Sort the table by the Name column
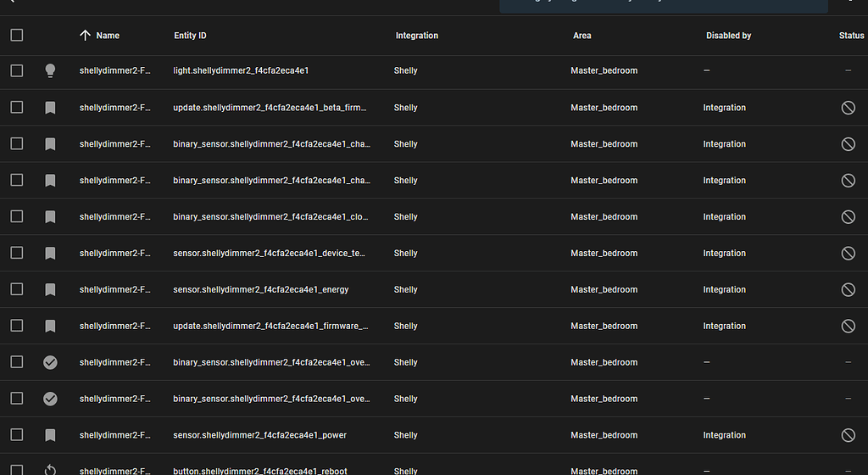This screenshot has width=868, height=475. [x=107, y=36]
